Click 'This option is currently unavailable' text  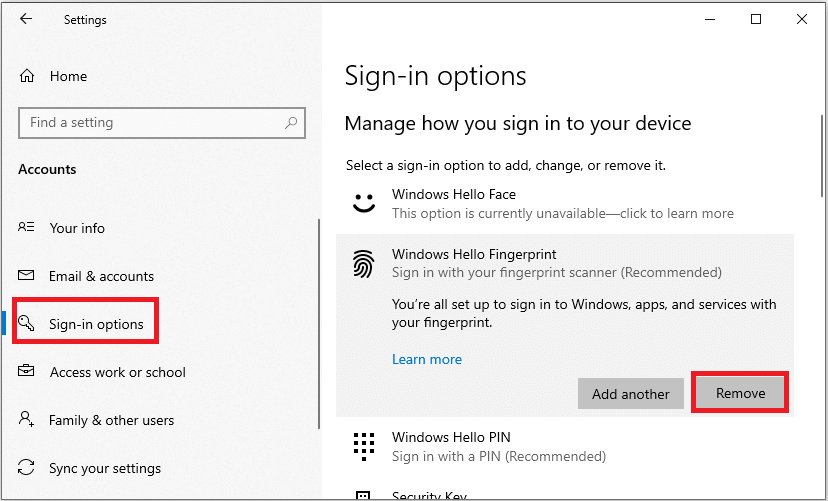click(562, 214)
